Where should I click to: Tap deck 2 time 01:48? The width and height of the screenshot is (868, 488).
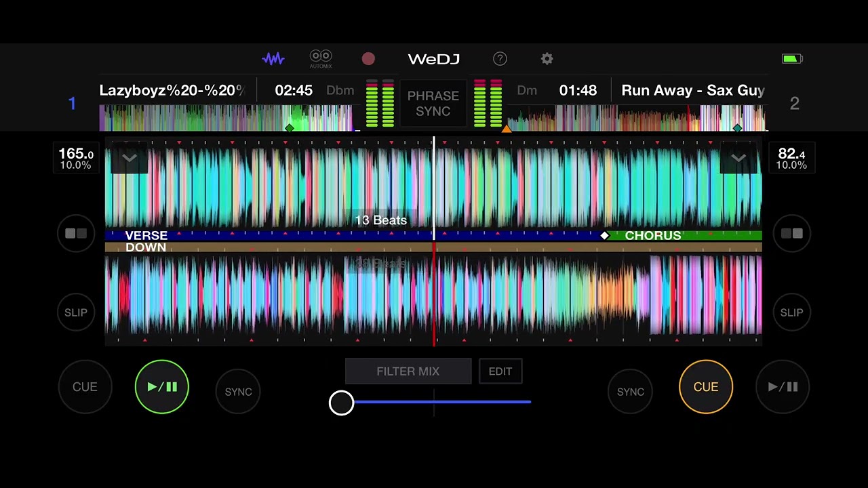578,90
